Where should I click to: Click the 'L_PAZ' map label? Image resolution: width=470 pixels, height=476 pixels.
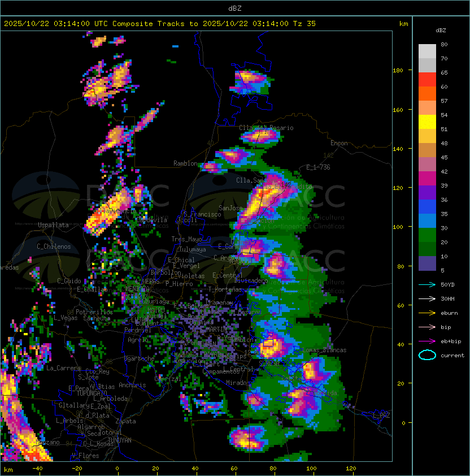click(x=381, y=416)
